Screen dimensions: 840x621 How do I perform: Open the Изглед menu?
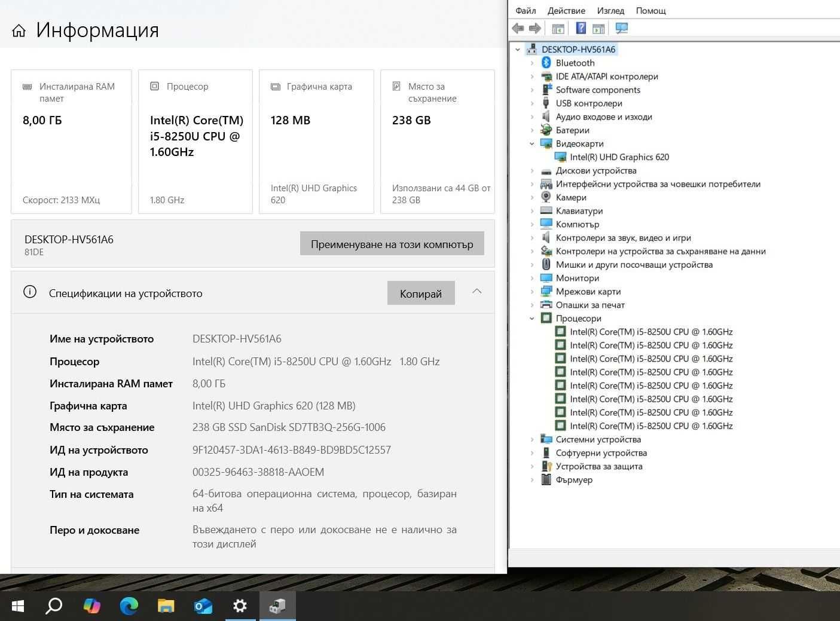coord(610,11)
